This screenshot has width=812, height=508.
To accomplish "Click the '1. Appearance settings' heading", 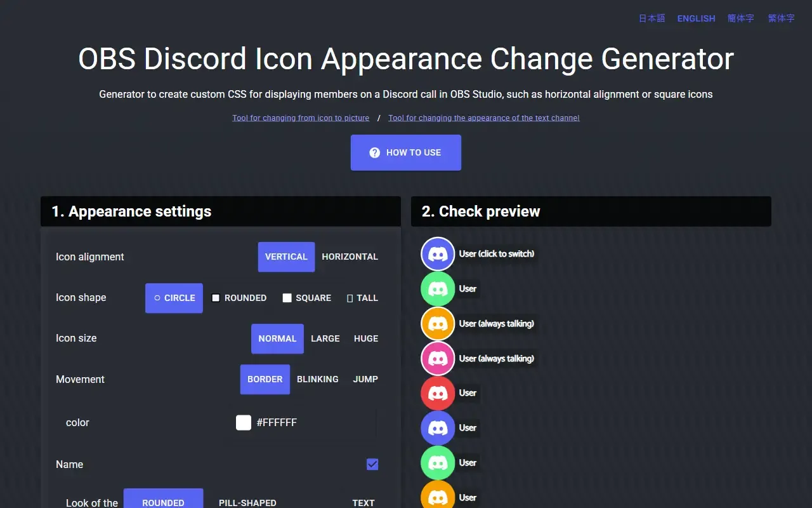I will [x=131, y=211].
